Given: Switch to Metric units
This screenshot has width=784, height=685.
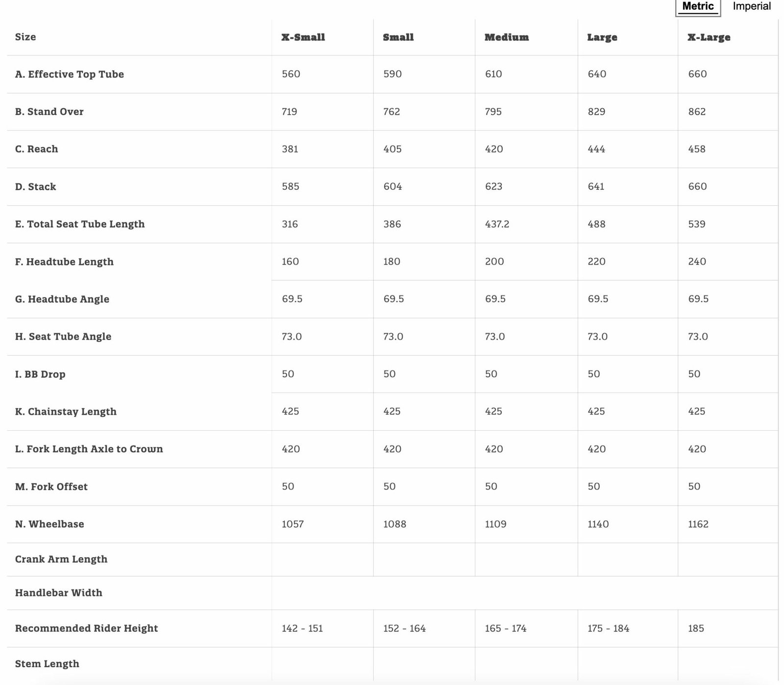Looking at the screenshot, I should tap(698, 6).
